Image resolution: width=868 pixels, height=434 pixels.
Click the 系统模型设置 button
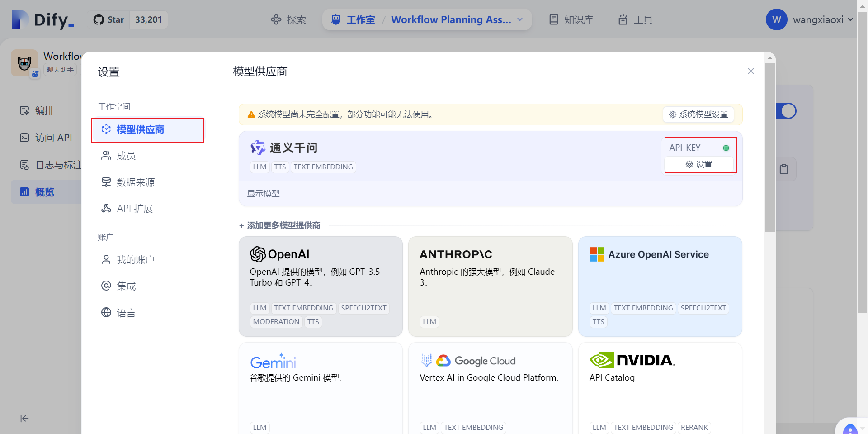pos(698,114)
